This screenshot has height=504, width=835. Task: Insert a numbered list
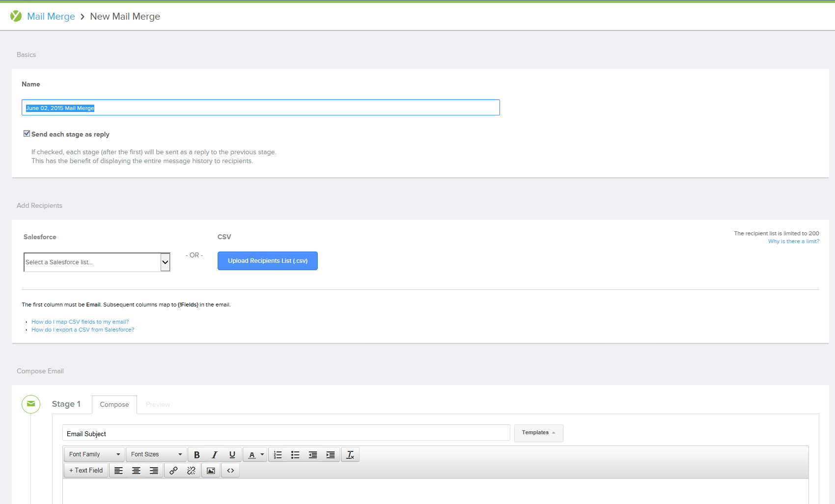[278, 454]
